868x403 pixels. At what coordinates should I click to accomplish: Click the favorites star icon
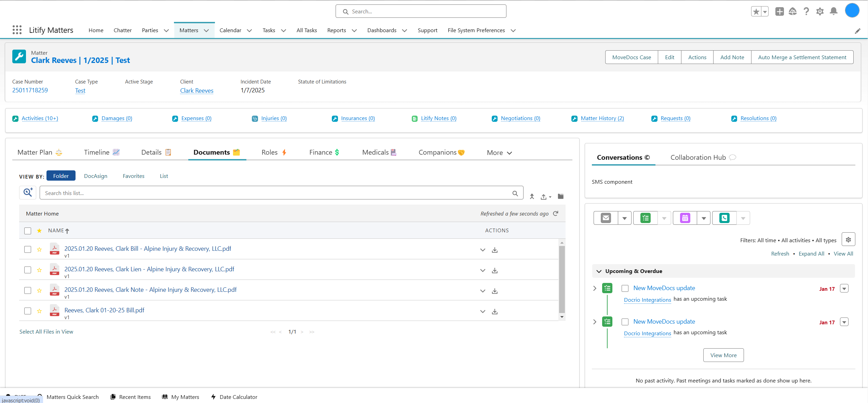point(756,12)
